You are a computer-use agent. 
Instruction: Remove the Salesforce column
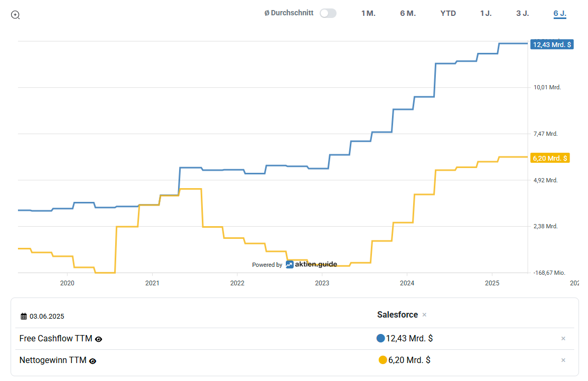point(425,314)
